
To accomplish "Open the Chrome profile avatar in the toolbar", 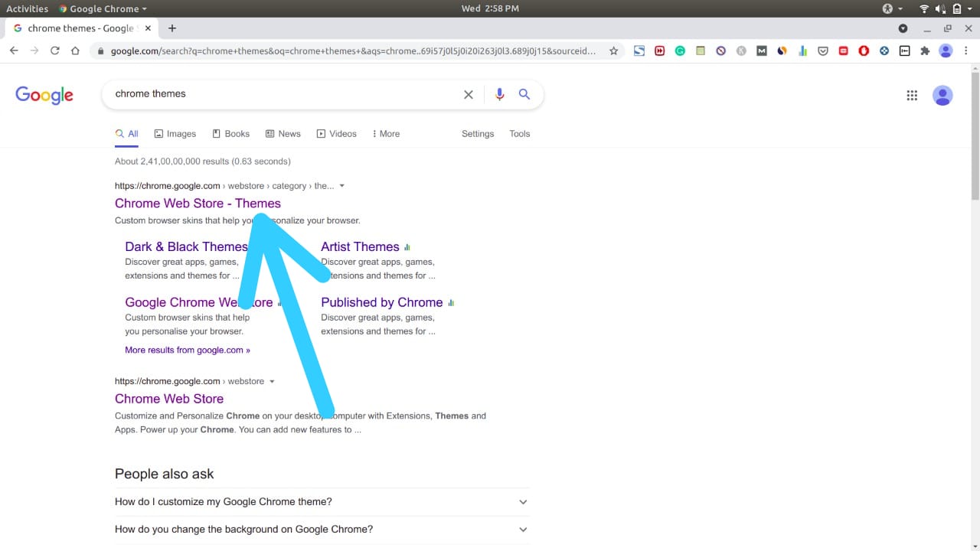I will click(x=946, y=51).
